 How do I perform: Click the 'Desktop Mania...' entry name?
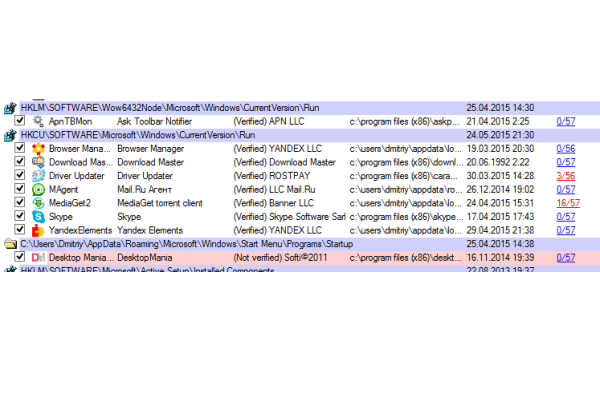point(81,257)
